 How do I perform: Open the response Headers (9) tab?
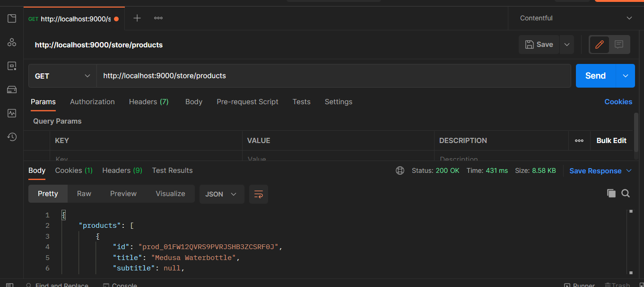[x=122, y=170]
